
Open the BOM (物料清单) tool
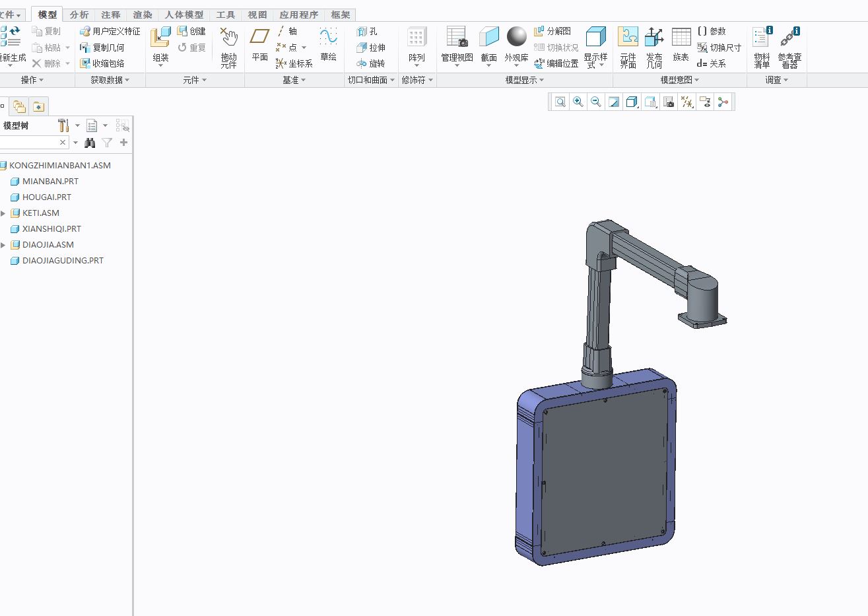click(x=760, y=46)
